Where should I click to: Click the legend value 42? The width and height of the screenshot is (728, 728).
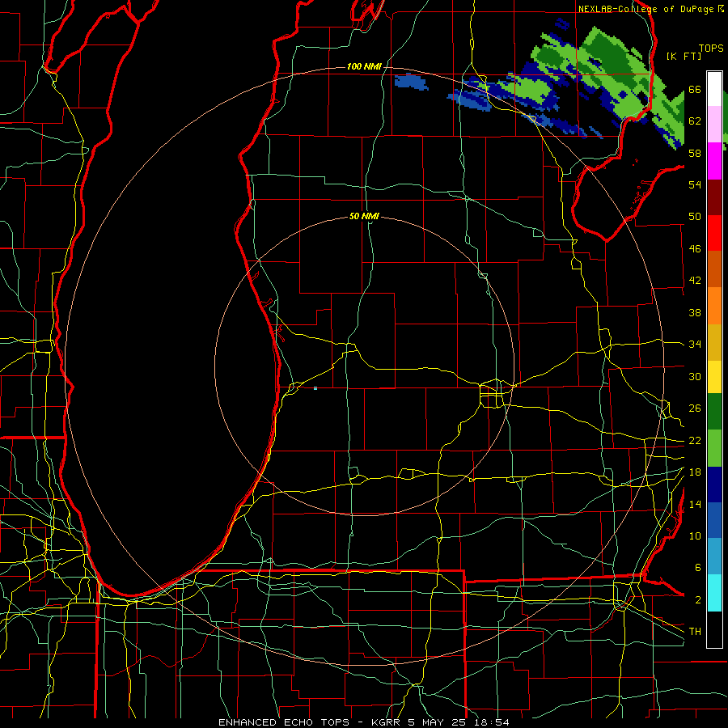(x=695, y=281)
